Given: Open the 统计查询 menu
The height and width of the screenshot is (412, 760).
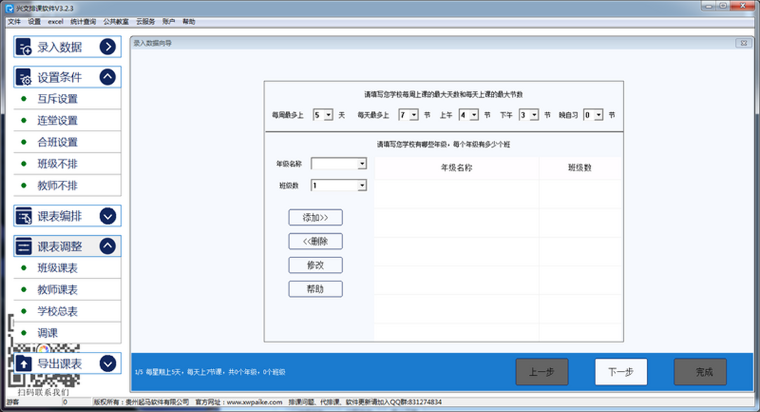Looking at the screenshot, I should [x=83, y=22].
